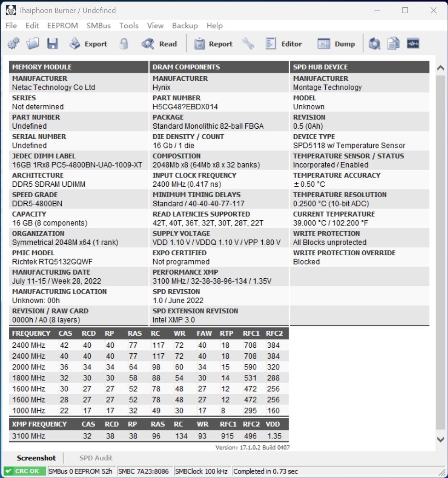Image resolution: width=448 pixels, height=478 pixels.
Task: Click the gear settings icon in toolbar
Action: coord(13,44)
